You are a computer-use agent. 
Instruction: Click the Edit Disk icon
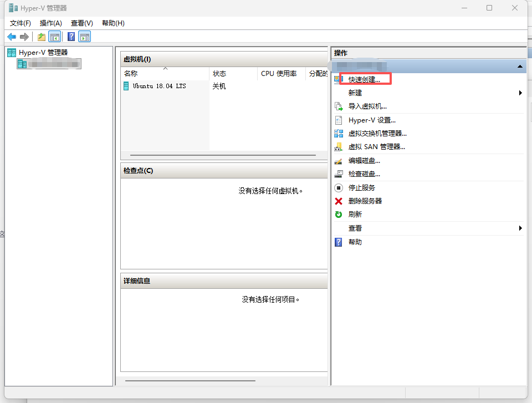tap(339, 161)
